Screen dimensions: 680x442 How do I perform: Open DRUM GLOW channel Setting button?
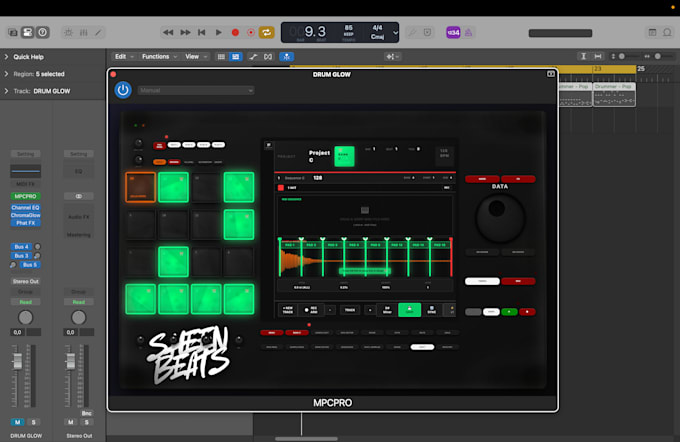pos(26,154)
